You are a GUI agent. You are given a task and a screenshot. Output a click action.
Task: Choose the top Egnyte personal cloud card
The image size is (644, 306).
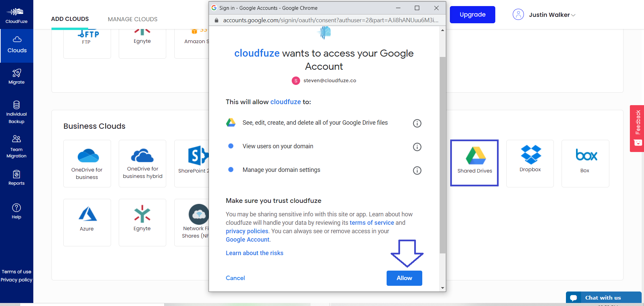[x=142, y=43]
